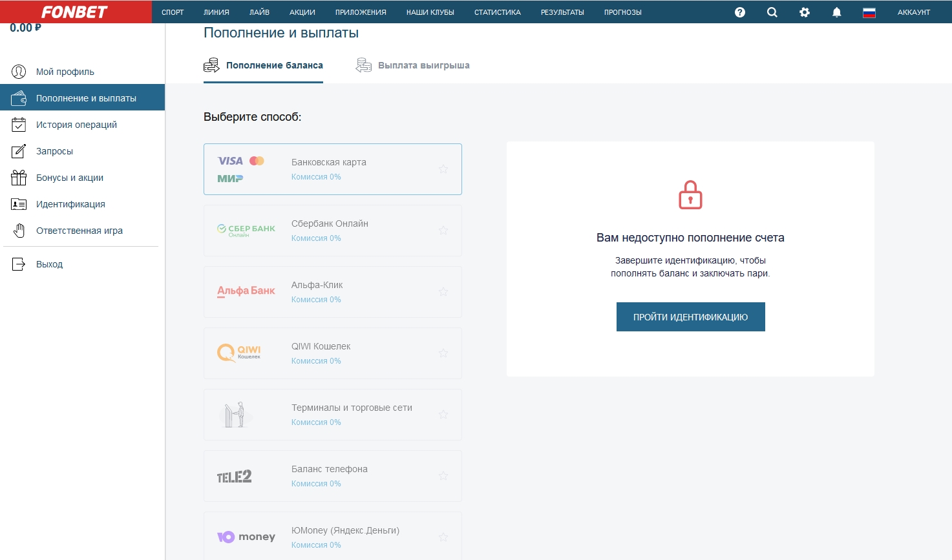Mark QIWI Кошелек as favorite star
952x560 pixels.
[443, 353]
